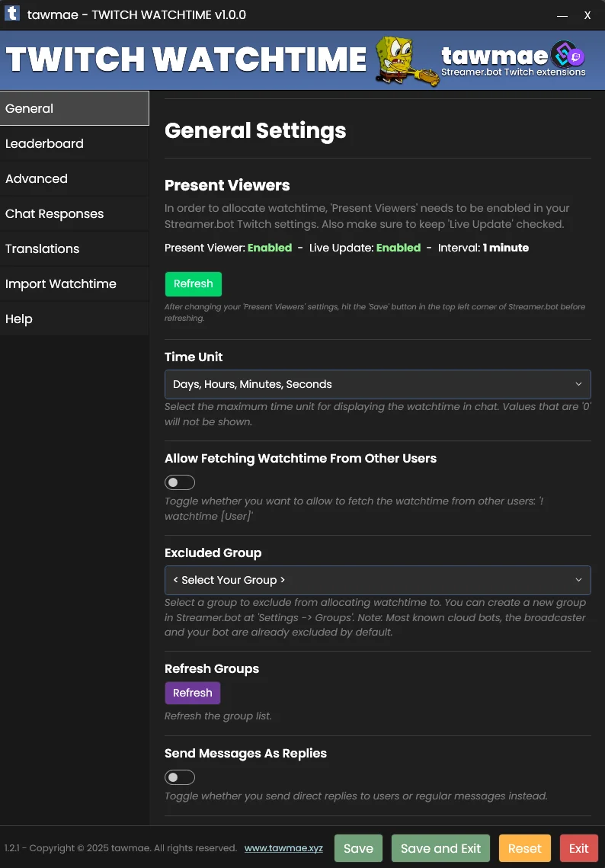Open the www.tawmae.xyz link
Viewport: 605px width, 868px height.
coord(283,848)
